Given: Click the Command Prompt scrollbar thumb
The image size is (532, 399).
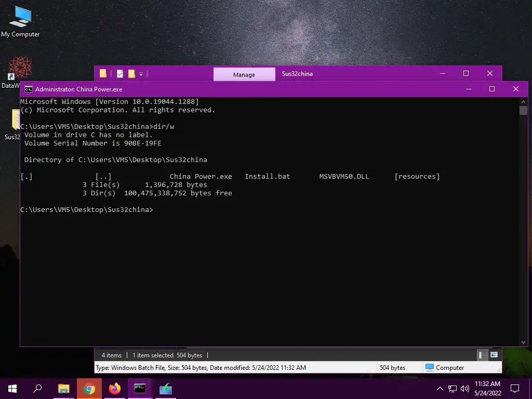Looking at the screenshot, I should point(523,110).
